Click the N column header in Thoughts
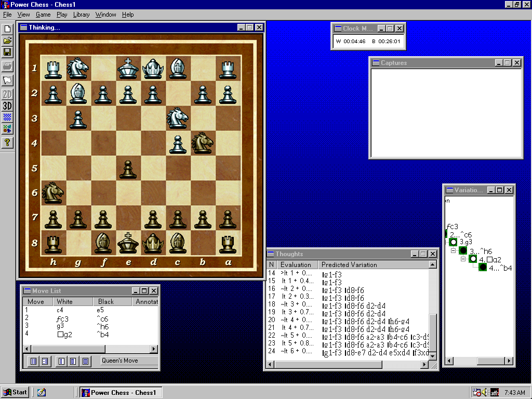 click(271, 264)
